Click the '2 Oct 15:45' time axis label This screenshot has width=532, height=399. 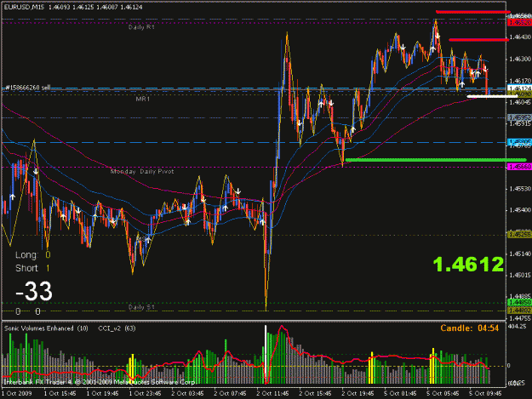coord(315,393)
